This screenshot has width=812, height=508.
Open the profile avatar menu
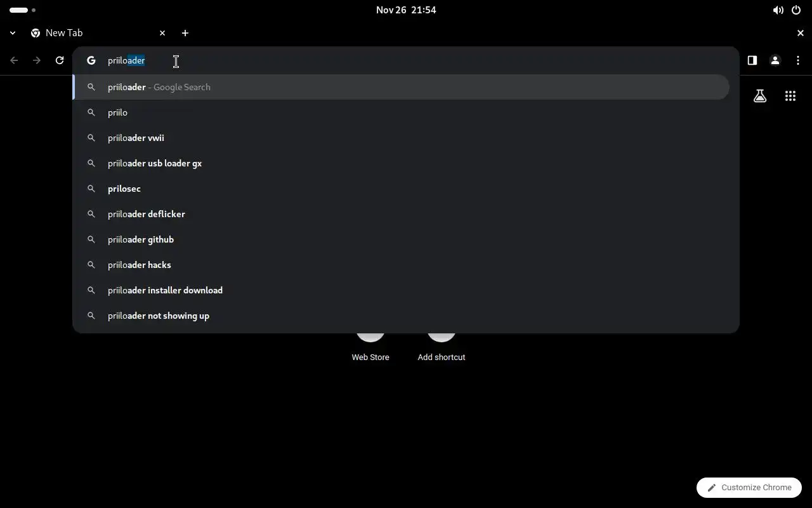coord(775,60)
